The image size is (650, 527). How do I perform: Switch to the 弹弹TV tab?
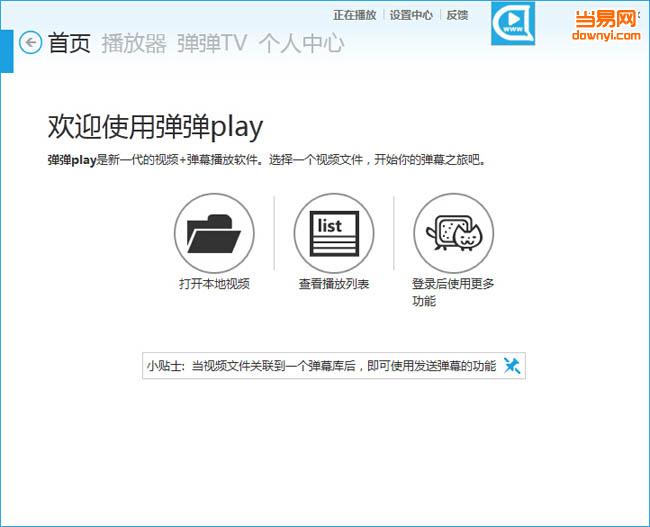[x=211, y=43]
